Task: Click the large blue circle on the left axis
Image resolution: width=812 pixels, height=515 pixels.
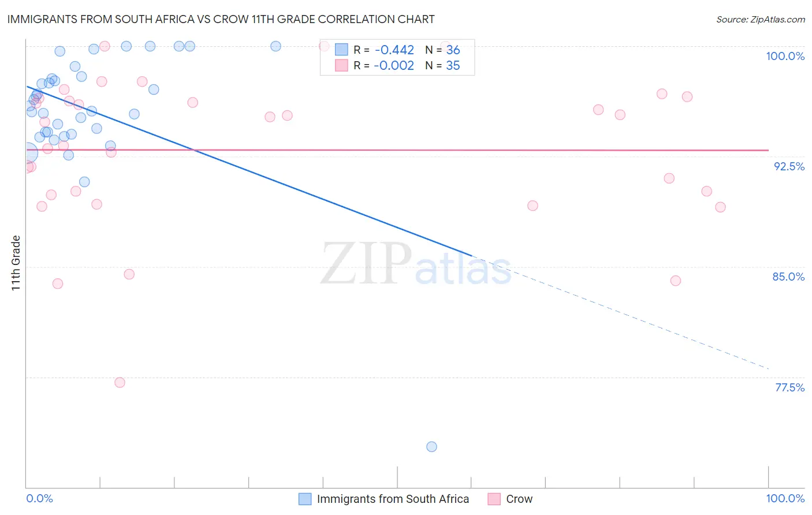Action: [27, 153]
